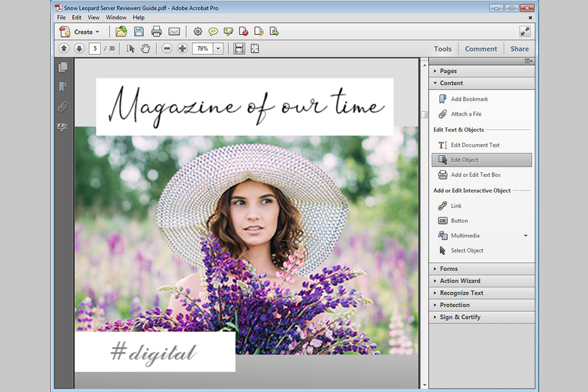Click the delete page icon in the toolbar
The width and height of the screenshot is (588, 392).
click(243, 31)
